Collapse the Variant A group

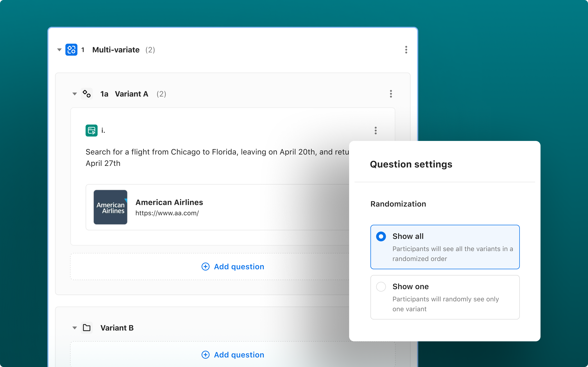click(x=75, y=94)
